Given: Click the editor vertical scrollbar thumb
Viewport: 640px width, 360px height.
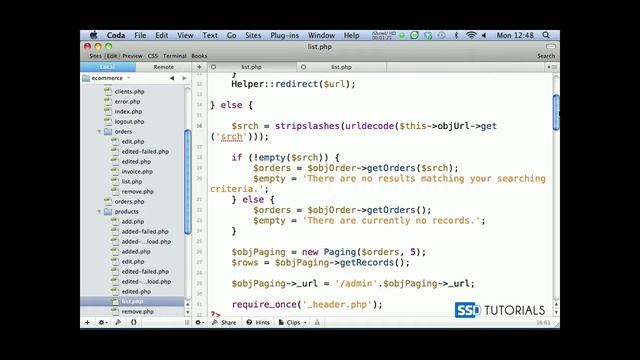Looking at the screenshot, I should [556, 112].
